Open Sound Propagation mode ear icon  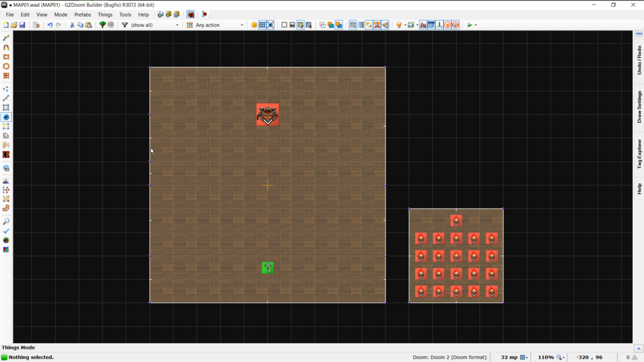pyautogui.click(x=6, y=145)
